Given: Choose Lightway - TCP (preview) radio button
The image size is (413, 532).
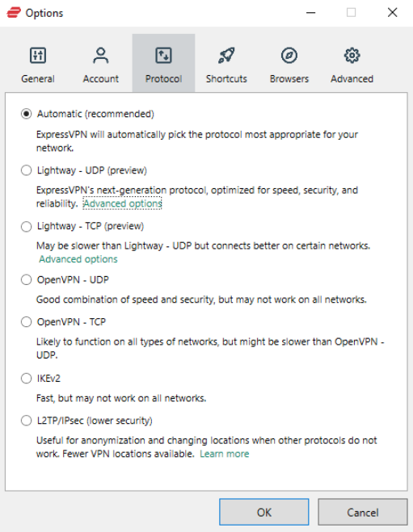Looking at the screenshot, I should click(26, 226).
